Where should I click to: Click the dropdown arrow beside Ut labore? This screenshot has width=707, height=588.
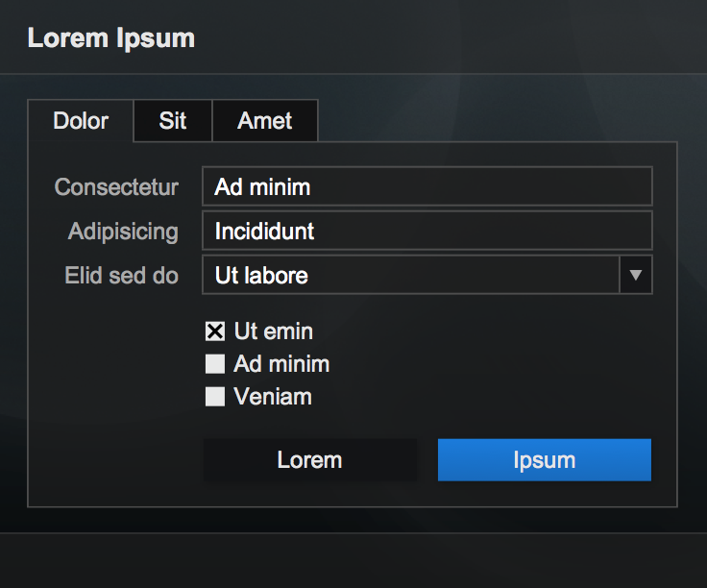click(x=634, y=276)
